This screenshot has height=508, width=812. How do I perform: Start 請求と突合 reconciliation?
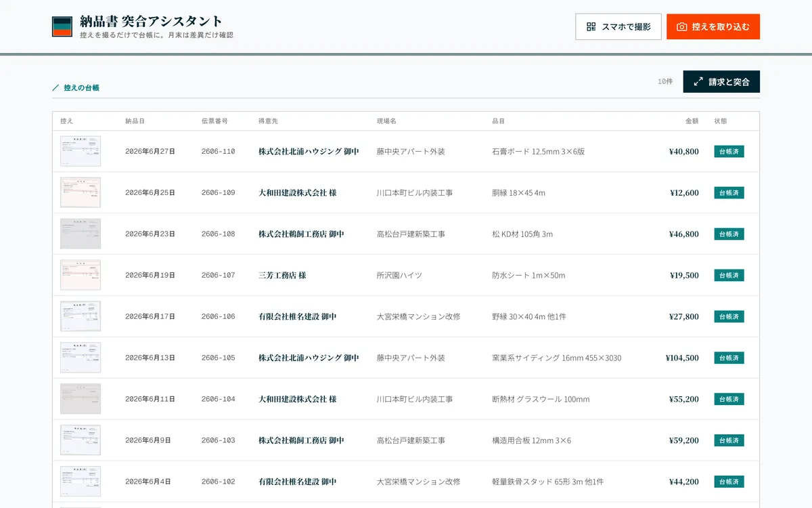pos(721,81)
